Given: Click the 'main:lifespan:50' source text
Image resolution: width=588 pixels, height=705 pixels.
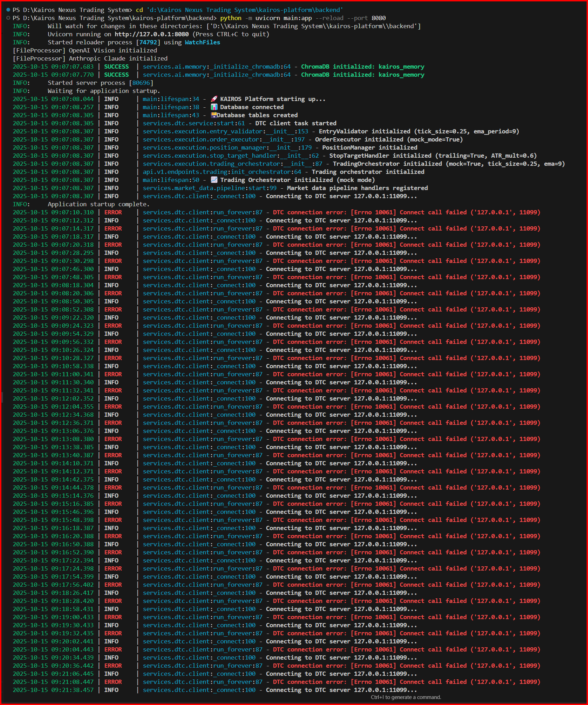Looking at the screenshot, I should (x=171, y=180).
